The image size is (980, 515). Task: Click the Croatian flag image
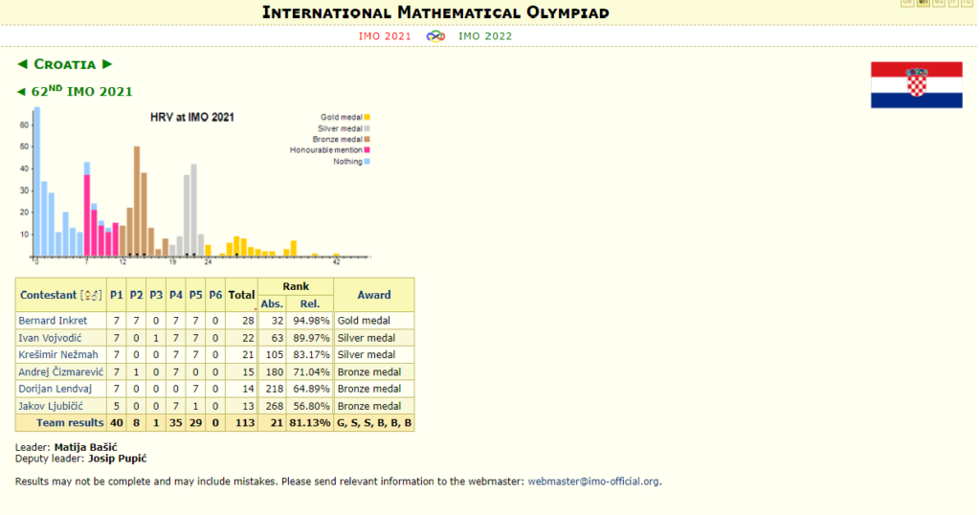916,85
